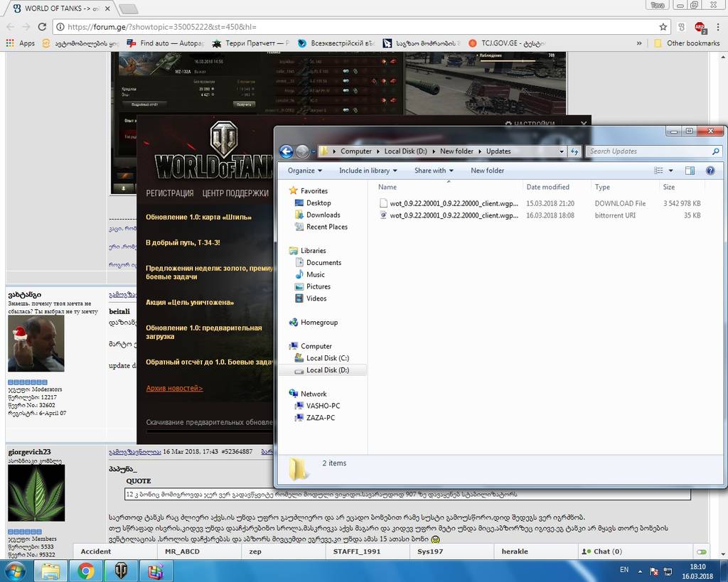Click giorgevich23 cannabis leaf avatar
This screenshot has height=582, width=728.
tap(36, 493)
